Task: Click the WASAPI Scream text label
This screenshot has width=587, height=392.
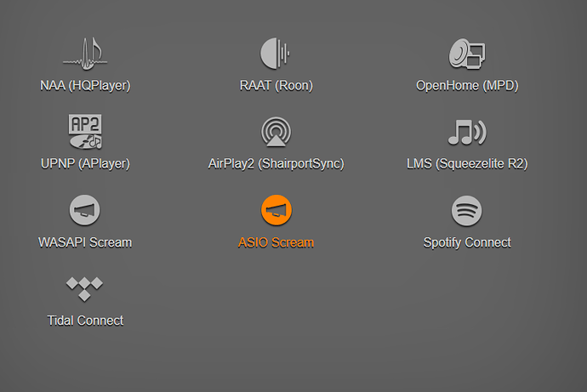Action: click(x=85, y=242)
